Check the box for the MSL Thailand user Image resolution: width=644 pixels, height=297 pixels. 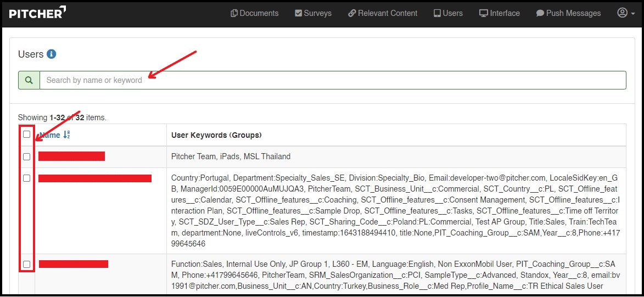26,156
